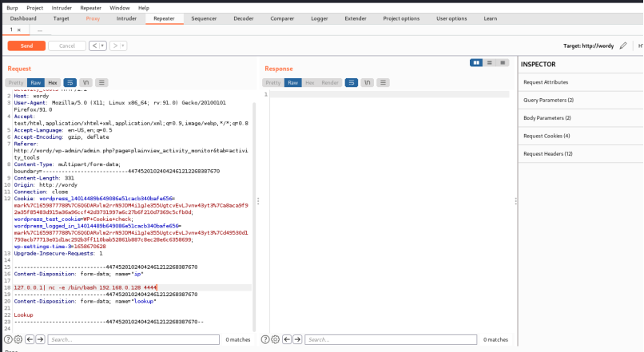
Task: Switch to the Target tab
Action: click(x=62, y=18)
